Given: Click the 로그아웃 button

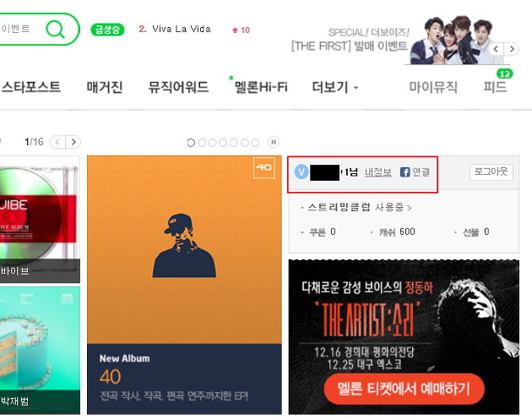Looking at the screenshot, I should coord(491,171).
